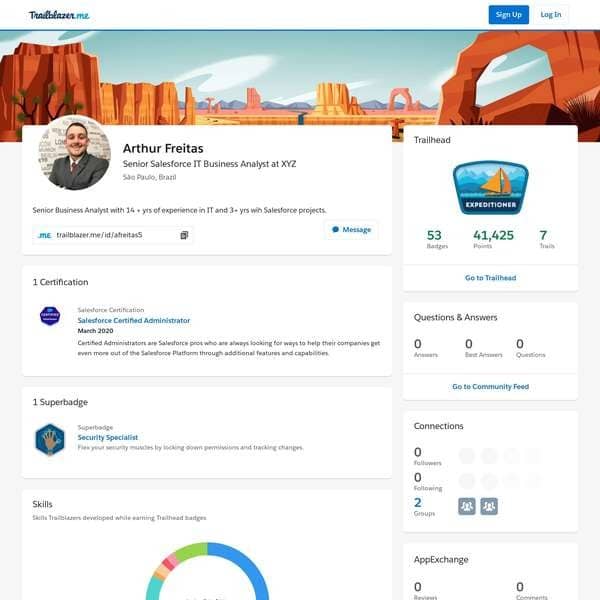The image size is (600, 600).
Task: Follow the Go to Community Feed link
Action: pyautogui.click(x=490, y=386)
